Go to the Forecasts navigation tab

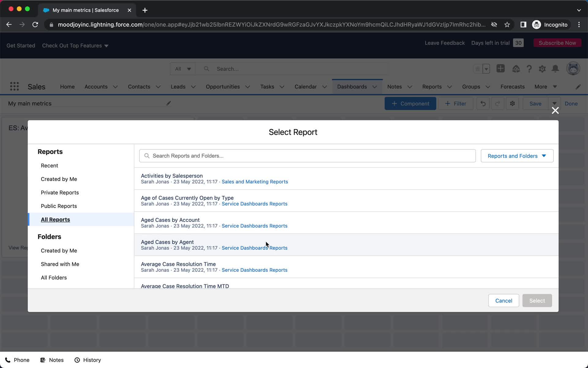click(512, 87)
